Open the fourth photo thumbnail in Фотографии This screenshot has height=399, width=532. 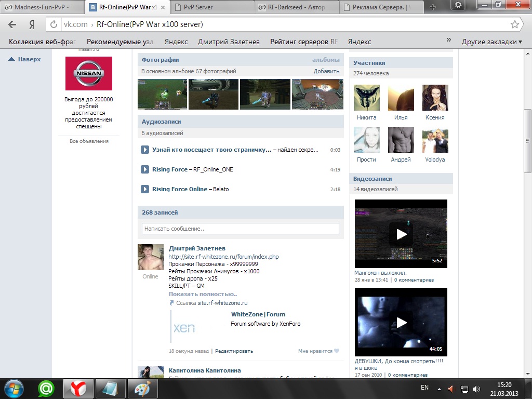[317, 95]
